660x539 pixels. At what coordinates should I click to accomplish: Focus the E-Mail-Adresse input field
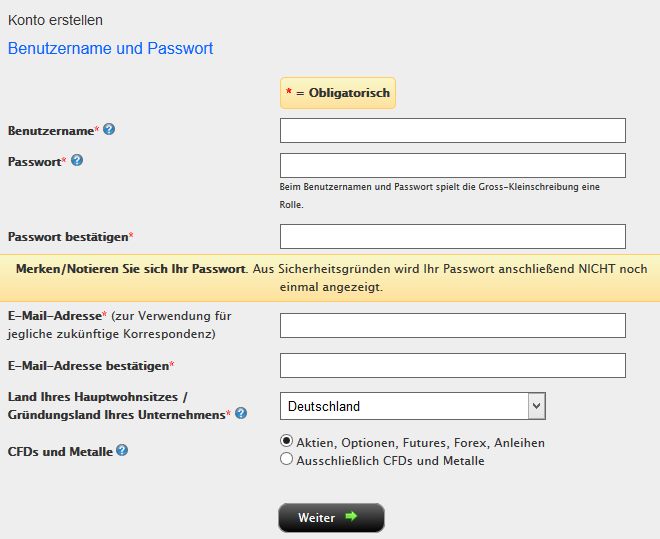coord(452,325)
